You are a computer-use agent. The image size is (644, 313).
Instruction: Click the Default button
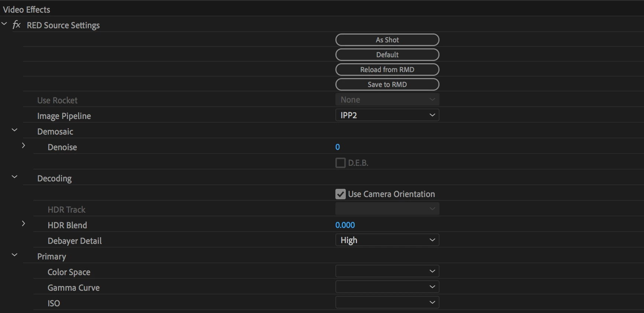point(387,55)
